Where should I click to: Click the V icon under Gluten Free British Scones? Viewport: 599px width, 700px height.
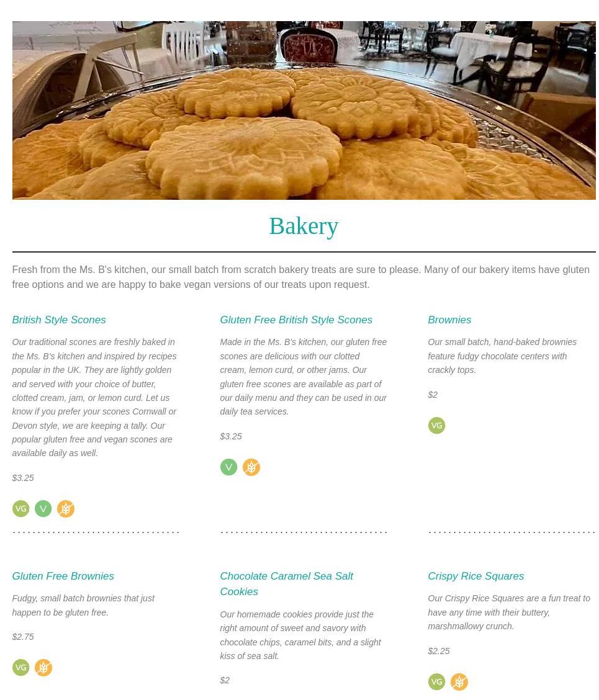click(228, 467)
